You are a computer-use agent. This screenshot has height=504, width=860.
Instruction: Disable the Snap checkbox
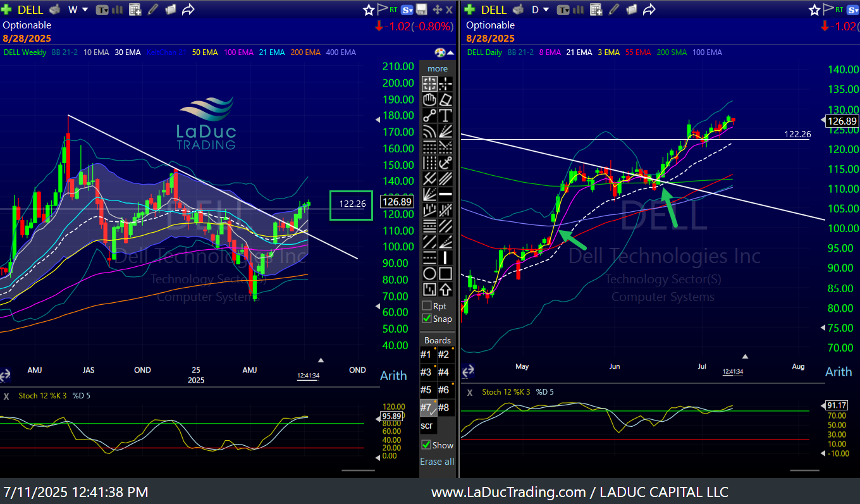pyautogui.click(x=427, y=319)
